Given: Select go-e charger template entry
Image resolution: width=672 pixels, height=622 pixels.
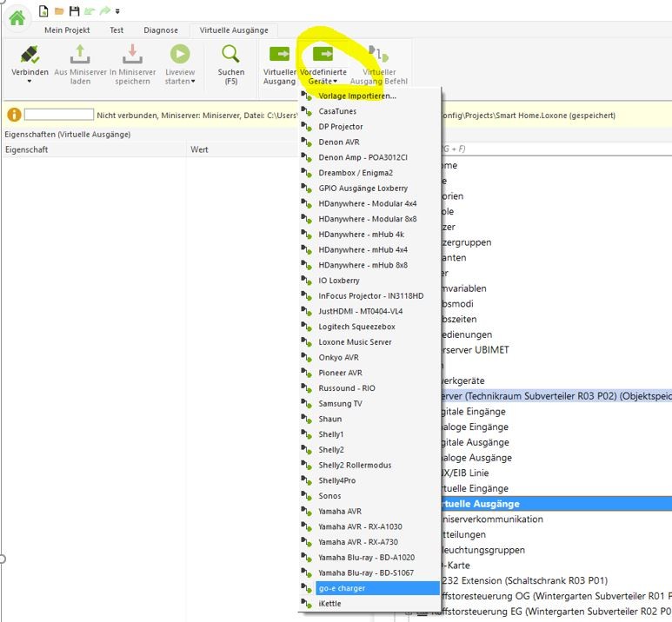Looking at the screenshot, I should (342, 588).
